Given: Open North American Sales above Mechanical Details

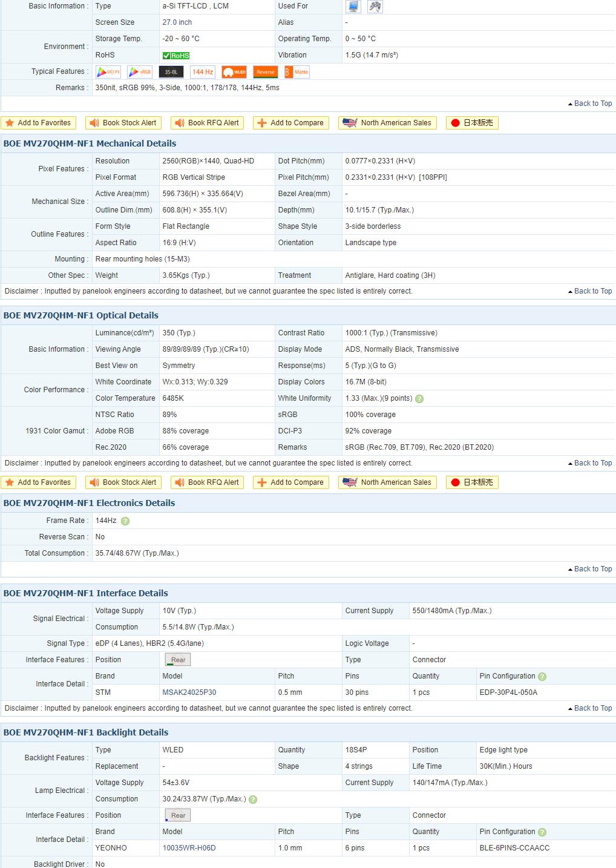Looking at the screenshot, I should coord(388,123).
